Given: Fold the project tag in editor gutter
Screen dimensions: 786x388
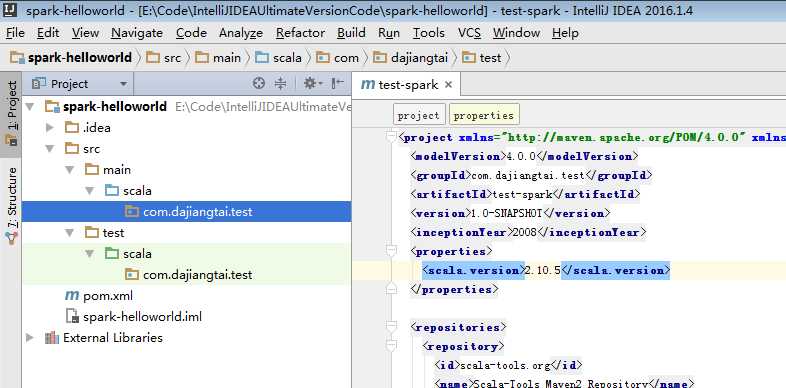Looking at the screenshot, I should (x=391, y=136).
